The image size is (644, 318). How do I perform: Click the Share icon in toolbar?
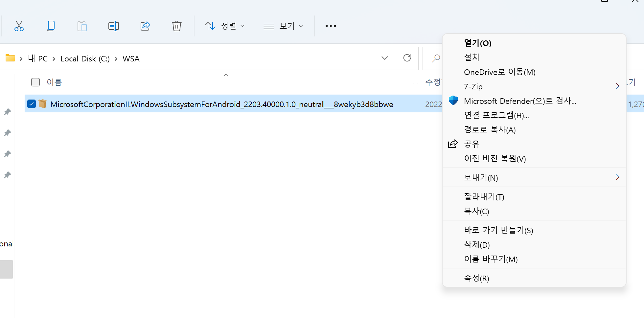(145, 26)
